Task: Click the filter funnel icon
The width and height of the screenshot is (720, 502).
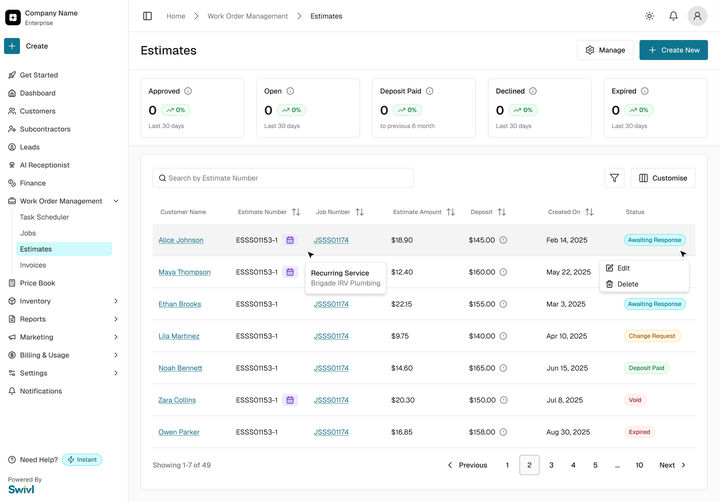Action: [614, 178]
